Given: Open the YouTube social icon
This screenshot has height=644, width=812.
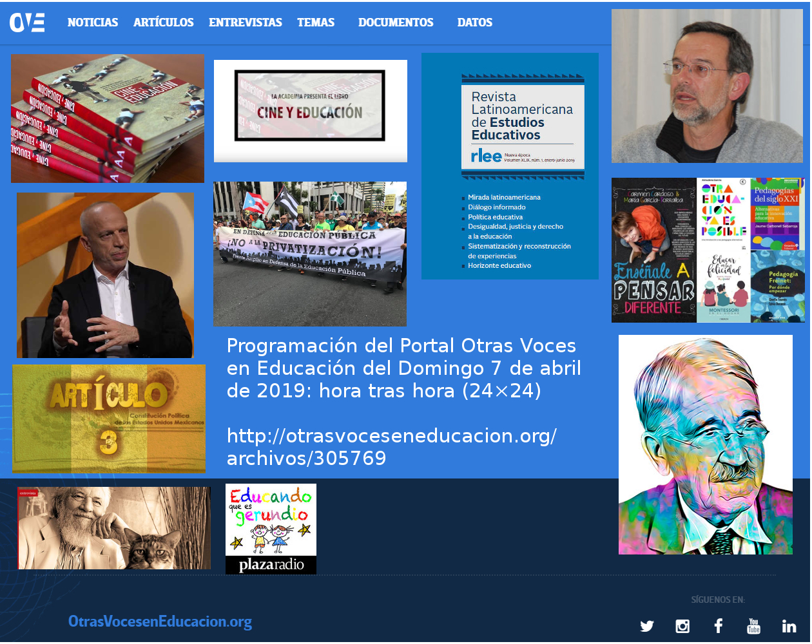Looking at the screenshot, I should point(753,626).
